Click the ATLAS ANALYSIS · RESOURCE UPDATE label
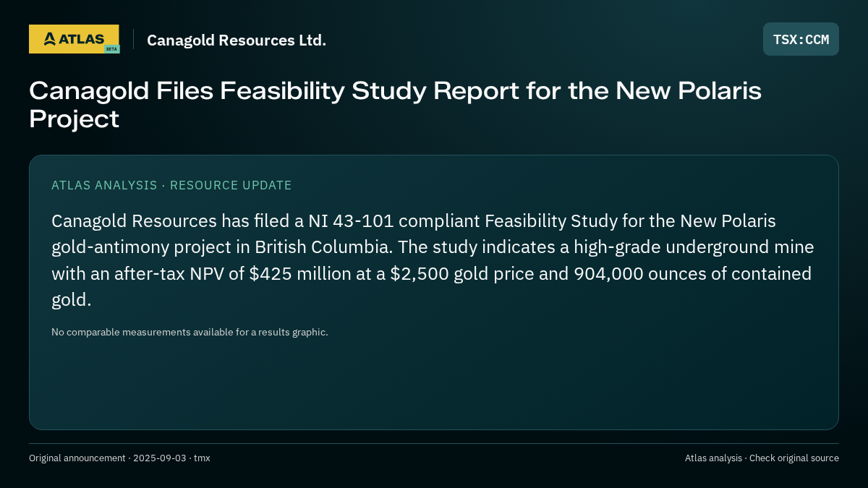 [171, 185]
